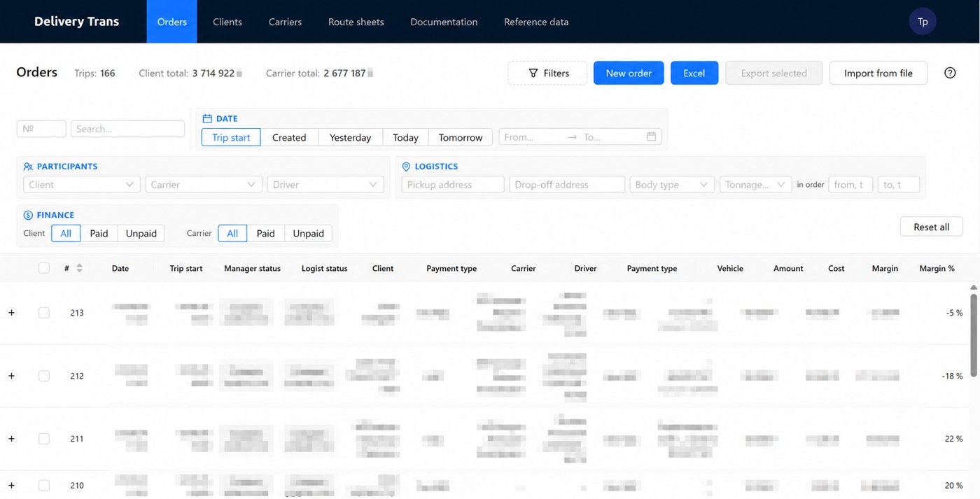Click the Delivery Trans logo
The height and width of the screenshot is (499, 980).
pyautogui.click(x=76, y=22)
